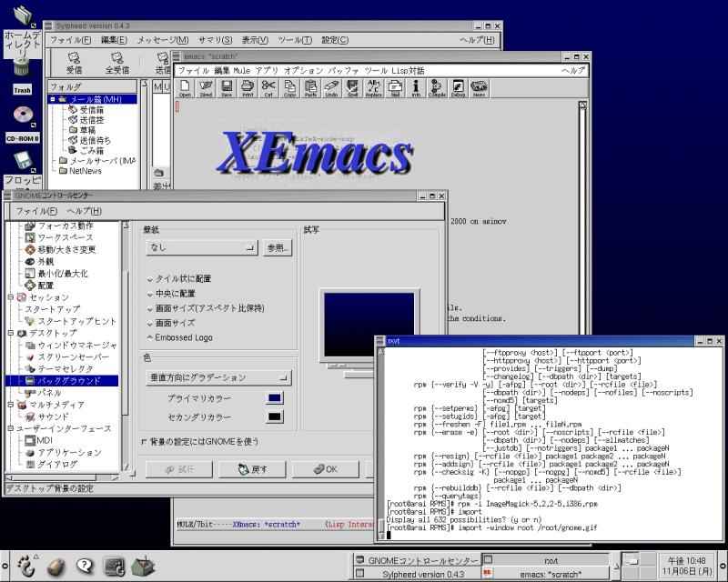728x582 pixels.
Task: Click the 全受信 receive all icon in Sylpheed
Action: pyautogui.click(x=117, y=63)
